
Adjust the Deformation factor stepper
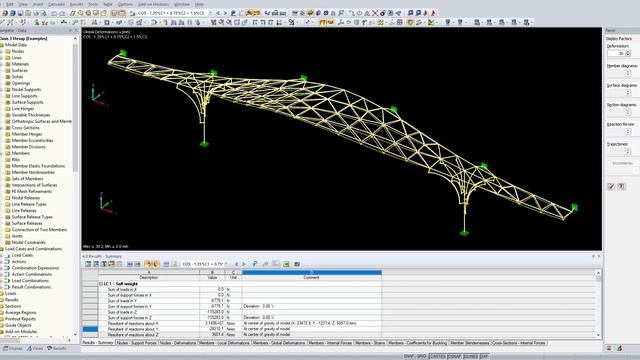[x=628, y=53]
